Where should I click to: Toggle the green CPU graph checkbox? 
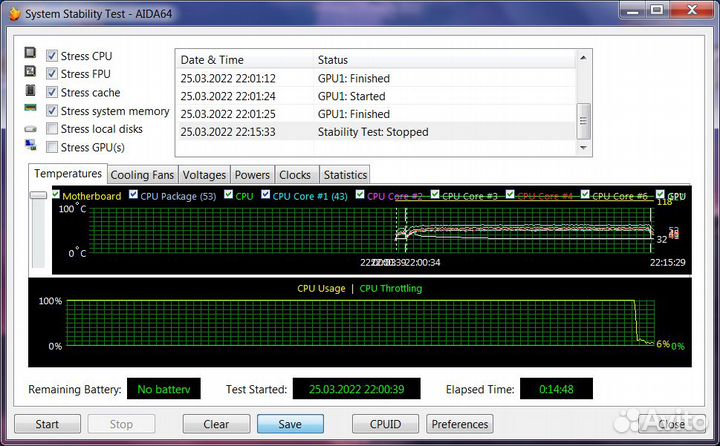point(228,195)
